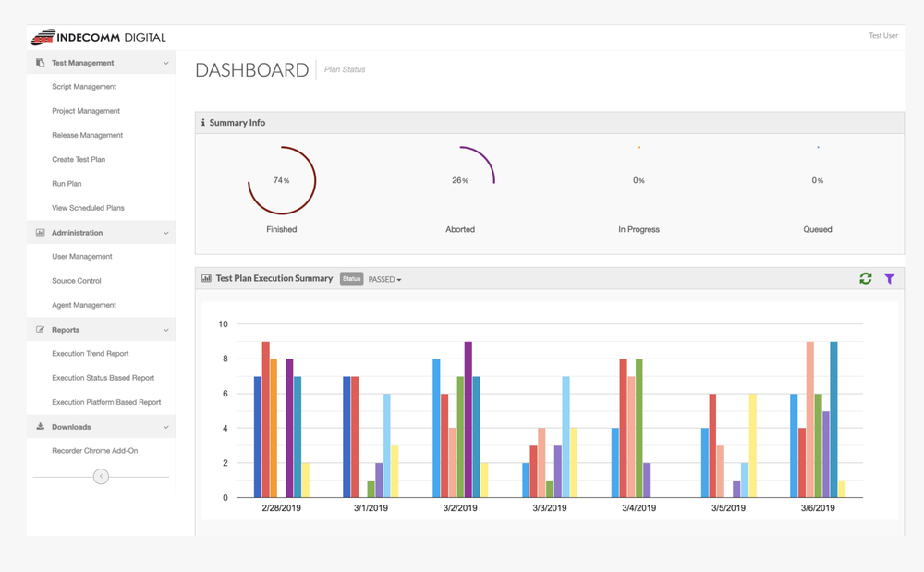Refresh the Test Plan Execution Summary chart
The width and height of the screenshot is (924, 572).
click(x=865, y=279)
